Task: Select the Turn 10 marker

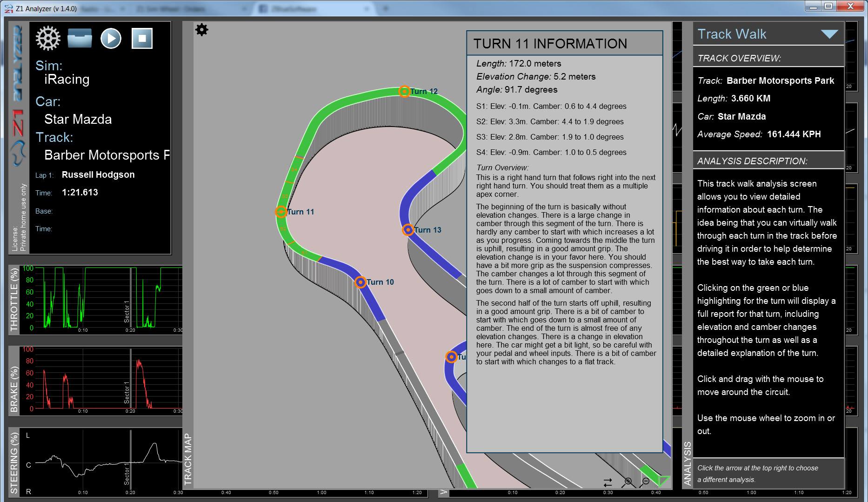Action: click(x=360, y=282)
